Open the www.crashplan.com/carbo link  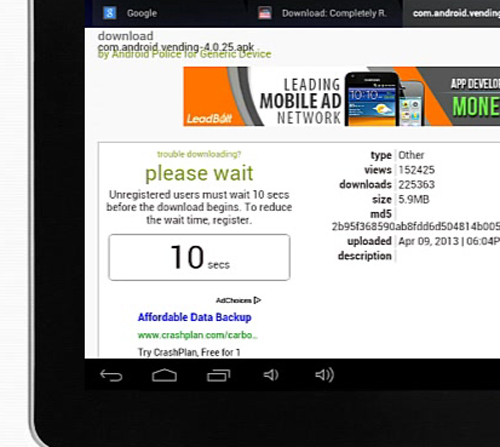(x=198, y=335)
